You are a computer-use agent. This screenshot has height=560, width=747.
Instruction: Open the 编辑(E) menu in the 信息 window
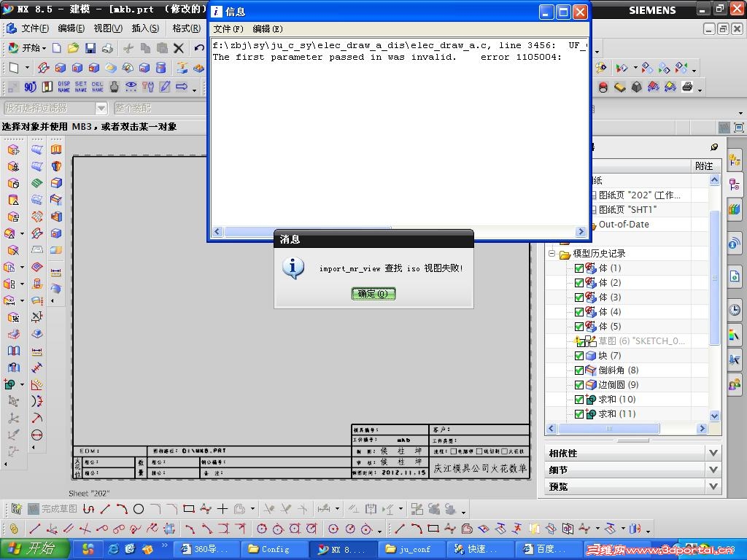coord(268,29)
